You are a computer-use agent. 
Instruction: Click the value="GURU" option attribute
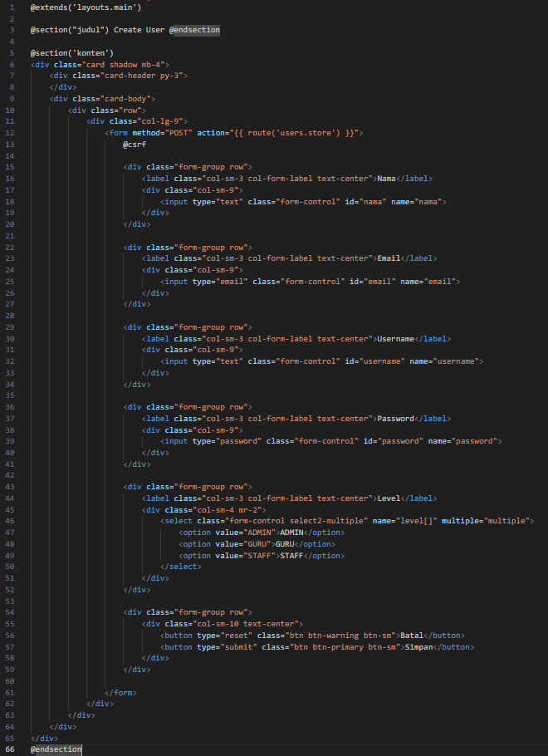coord(243,544)
